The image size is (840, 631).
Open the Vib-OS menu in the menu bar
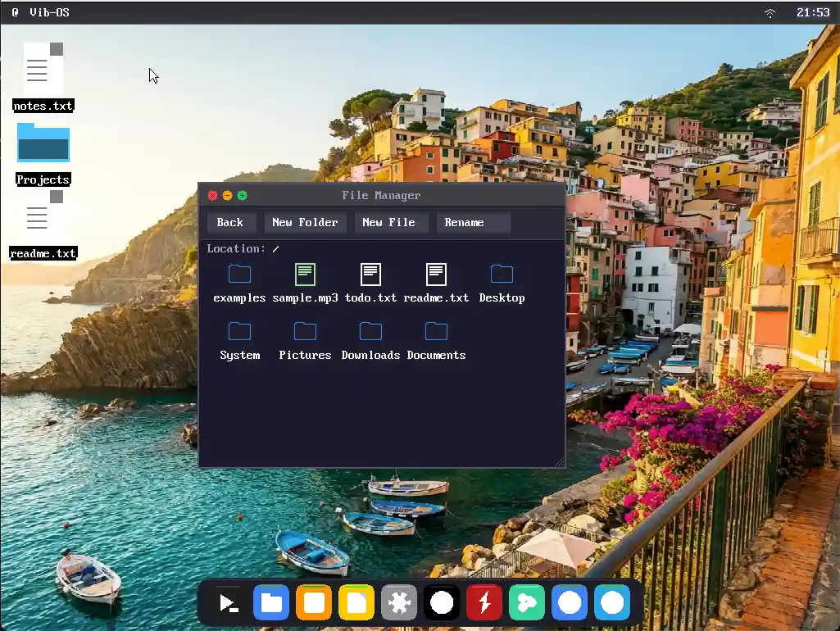[x=37, y=12]
